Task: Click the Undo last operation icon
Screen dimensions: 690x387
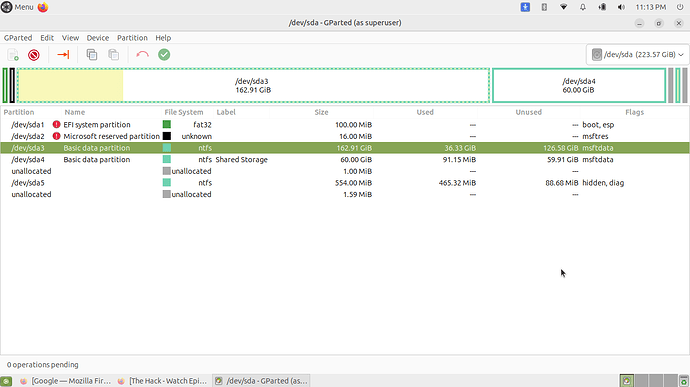Action: coord(142,55)
